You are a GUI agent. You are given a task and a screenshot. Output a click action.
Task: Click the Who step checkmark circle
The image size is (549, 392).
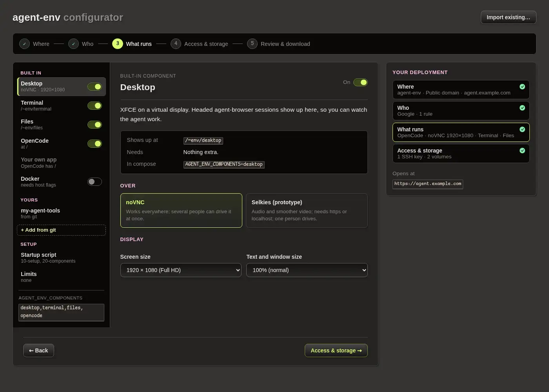73,44
